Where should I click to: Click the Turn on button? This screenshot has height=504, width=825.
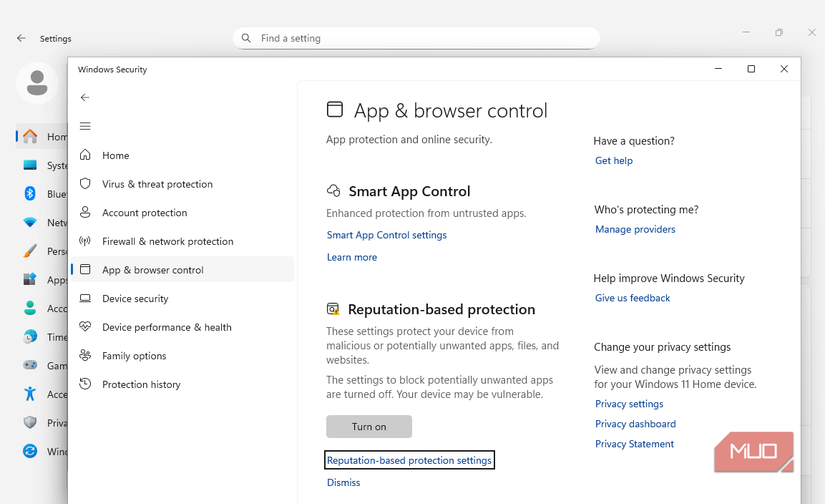(369, 426)
